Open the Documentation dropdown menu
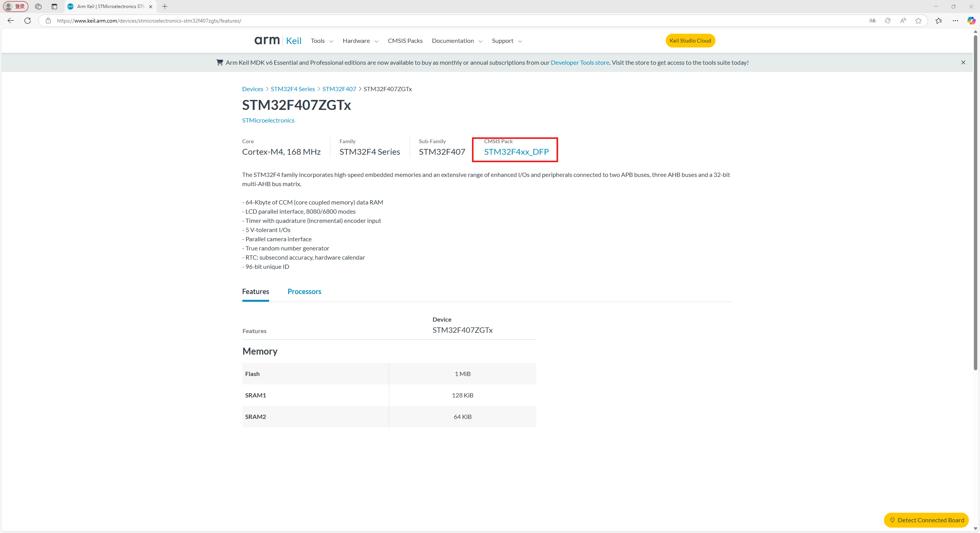The height and width of the screenshot is (533, 980). (x=457, y=41)
